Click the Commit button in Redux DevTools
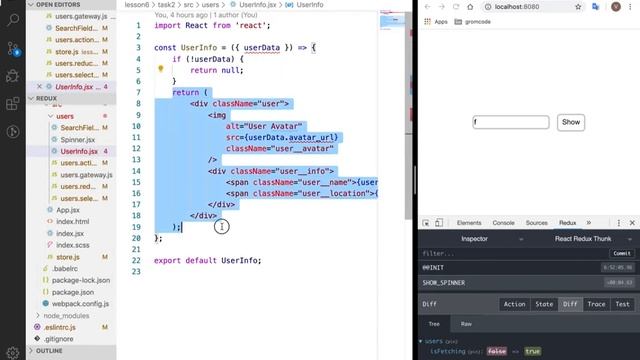Viewport: 640px width, 360px height. coord(622,253)
